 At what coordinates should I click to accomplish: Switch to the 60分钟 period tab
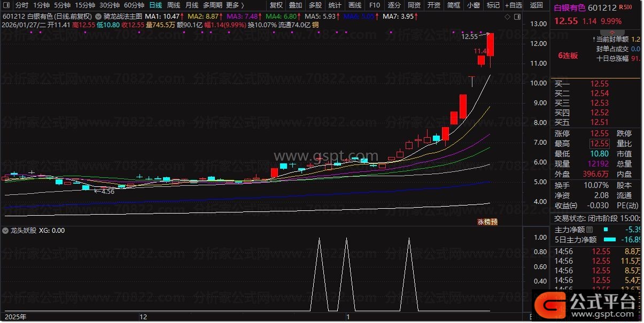tap(134, 5)
